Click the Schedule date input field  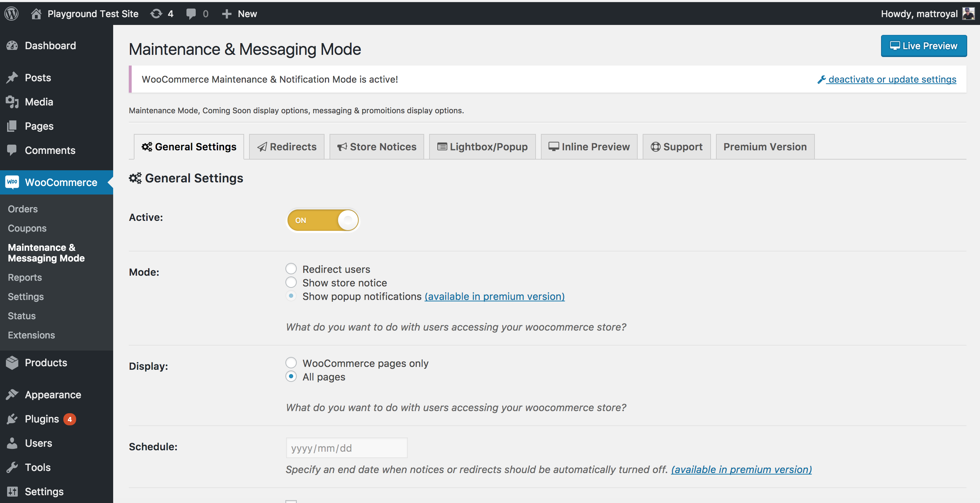point(346,448)
